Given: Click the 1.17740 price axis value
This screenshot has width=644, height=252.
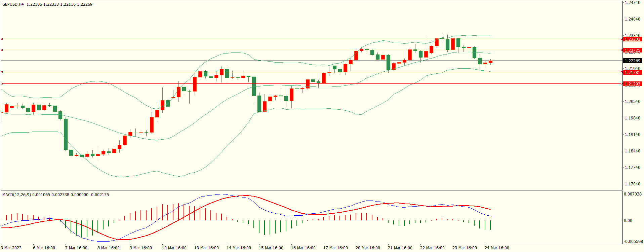Looking at the screenshot, I should (632, 168).
